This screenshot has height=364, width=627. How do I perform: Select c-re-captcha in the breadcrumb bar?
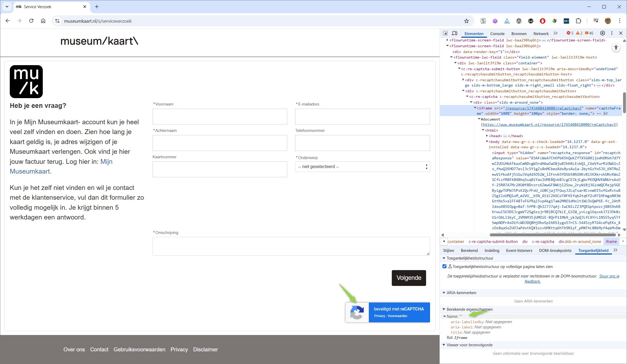pos(543,242)
